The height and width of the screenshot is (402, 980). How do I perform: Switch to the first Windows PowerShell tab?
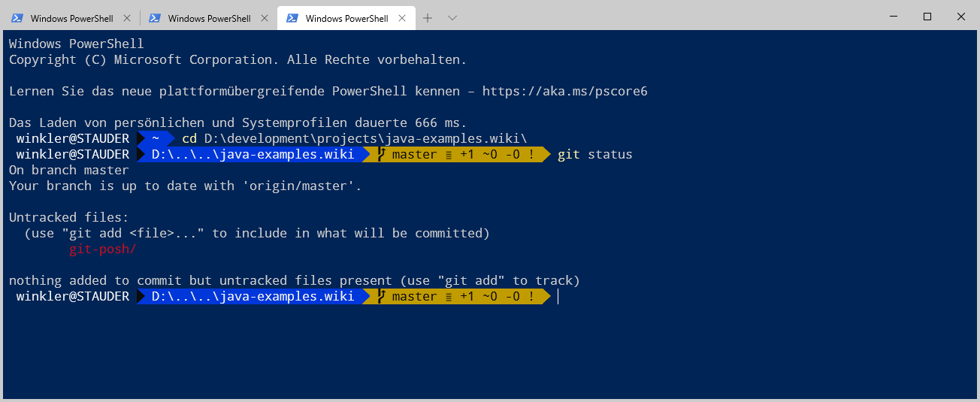pyautogui.click(x=71, y=18)
